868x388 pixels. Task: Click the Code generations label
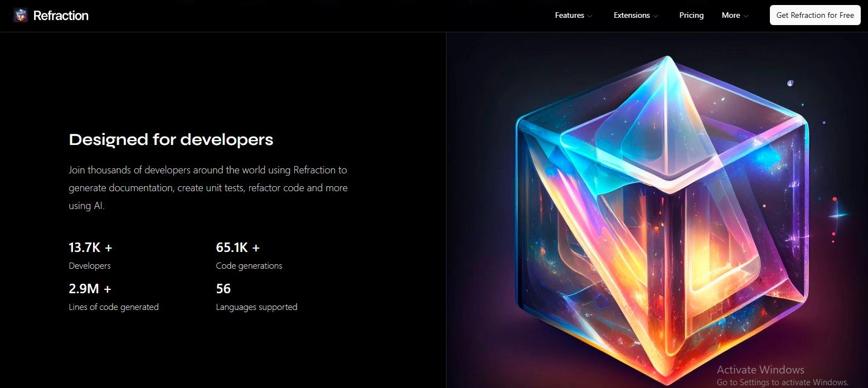[249, 266]
